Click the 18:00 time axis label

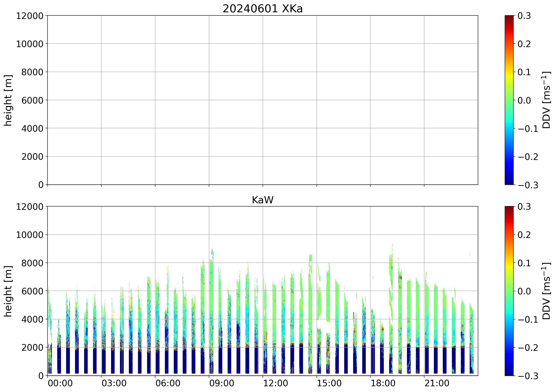coord(383,383)
